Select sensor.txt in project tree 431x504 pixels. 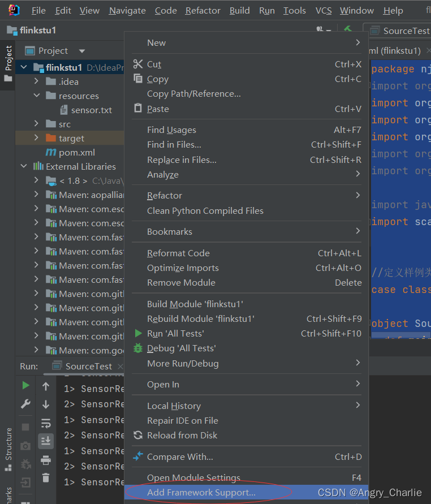[x=92, y=110]
